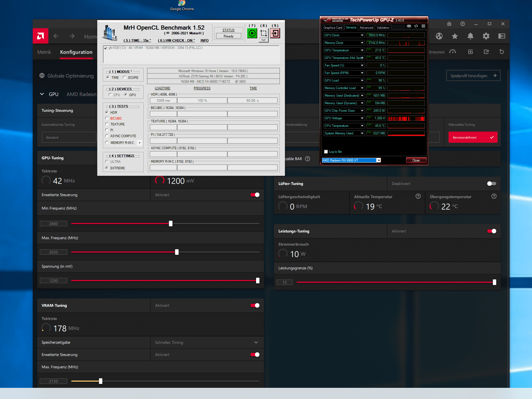Viewport: 532px width, 399px height.
Task: Click Min Frequenz 2880 input field
Action: (x=53, y=224)
